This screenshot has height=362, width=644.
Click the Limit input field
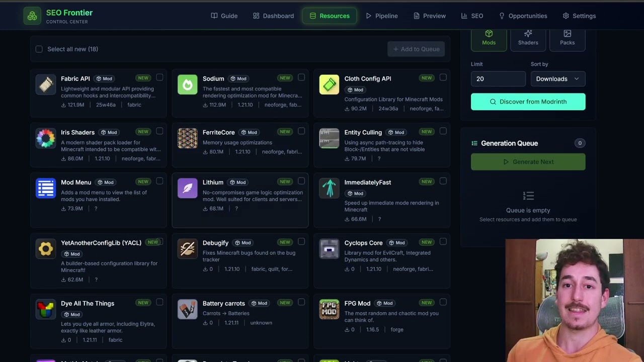498,79
